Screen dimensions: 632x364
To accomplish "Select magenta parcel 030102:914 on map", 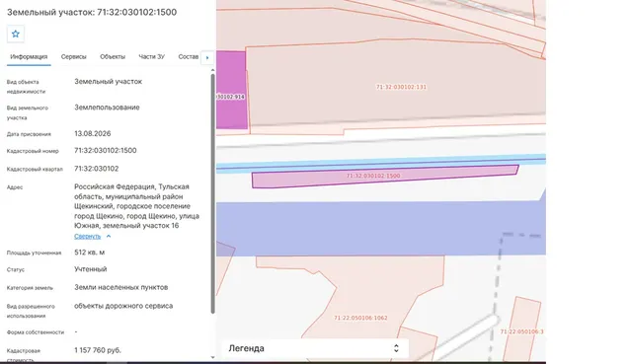I will tap(231, 90).
